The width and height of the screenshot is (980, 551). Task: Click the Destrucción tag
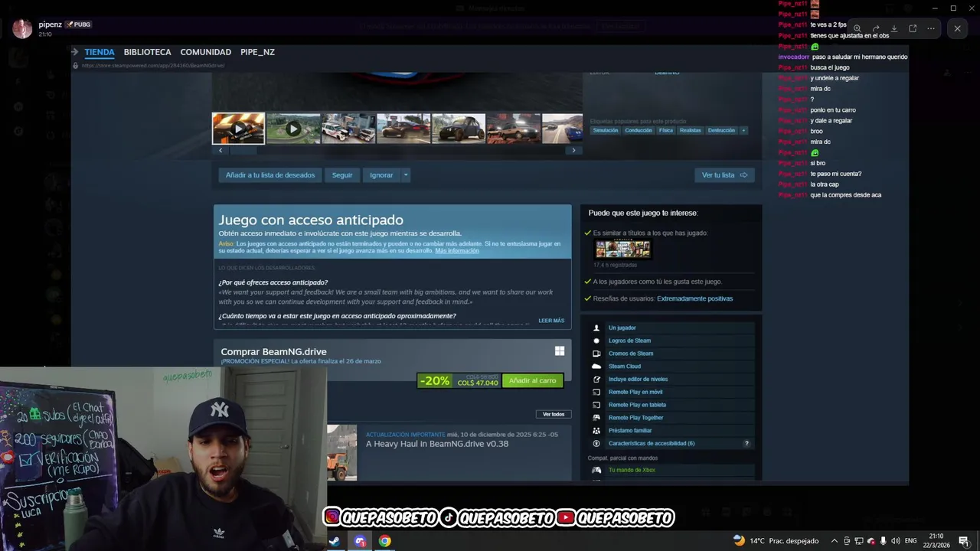point(721,130)
